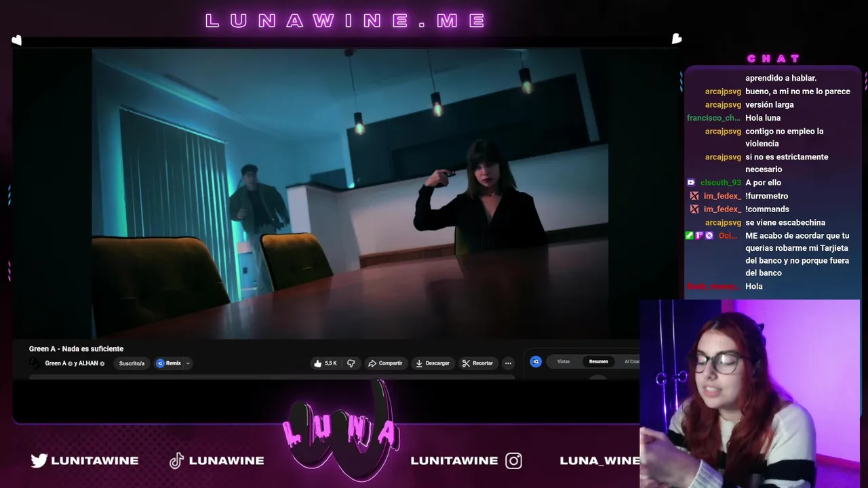Click the LUNITAWINE Instagram handle

(454, 461)
